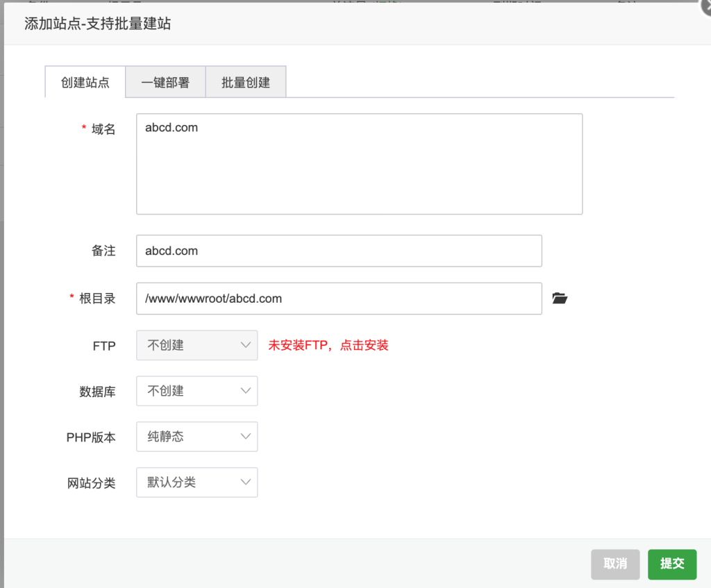Click the 数据库 不创建 selector
Image resolution: width=711 pixels, height=588 pixels.
point(196,391)
